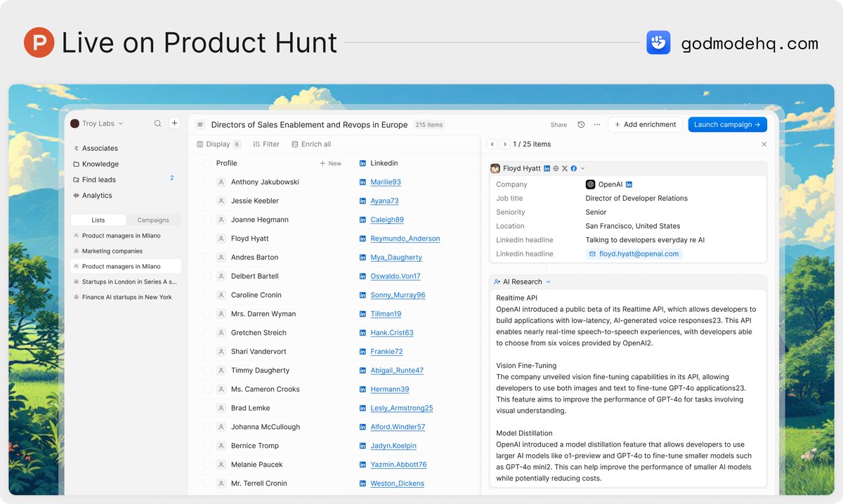Select Finance AI startups in New York list
Viewport: 843px width, 504px height.
click(x=126, y=297)
